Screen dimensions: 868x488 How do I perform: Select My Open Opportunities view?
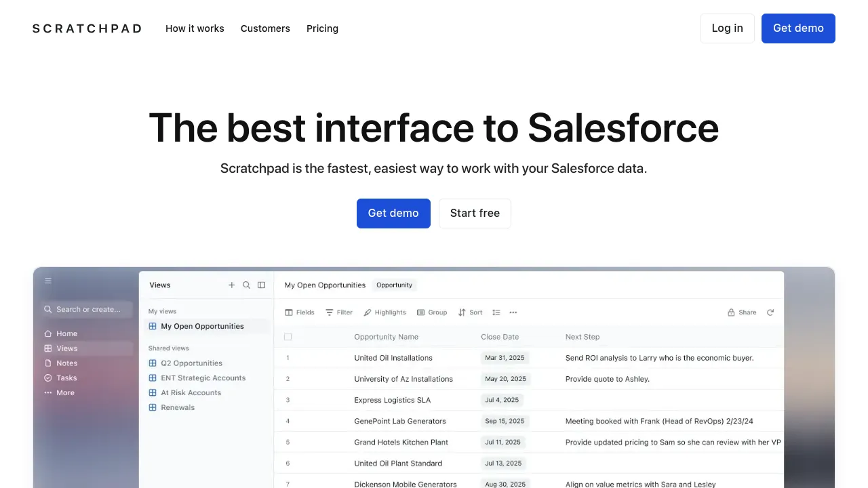(208, 326)
